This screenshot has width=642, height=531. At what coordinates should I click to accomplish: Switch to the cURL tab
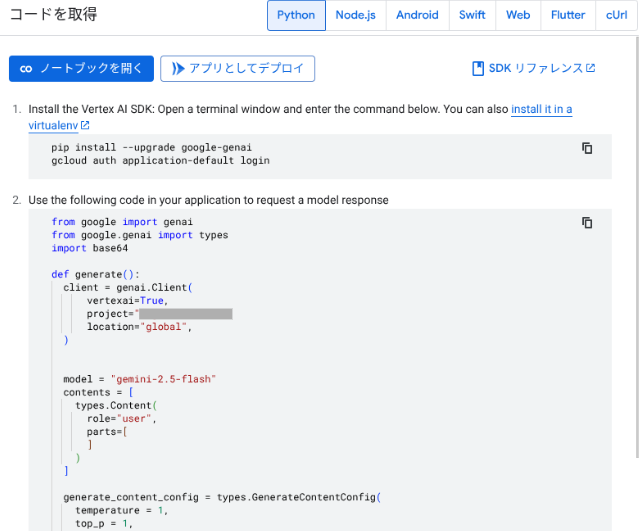coord(616,15)
